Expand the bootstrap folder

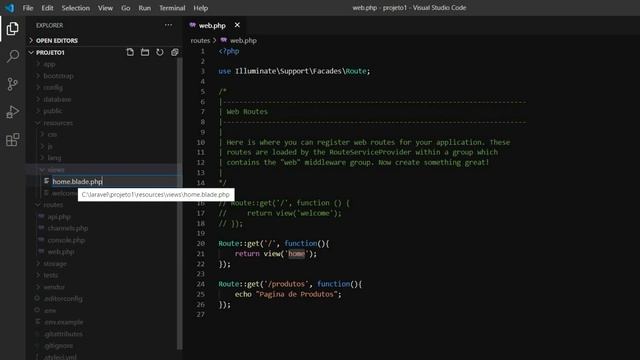coord(58,76)
